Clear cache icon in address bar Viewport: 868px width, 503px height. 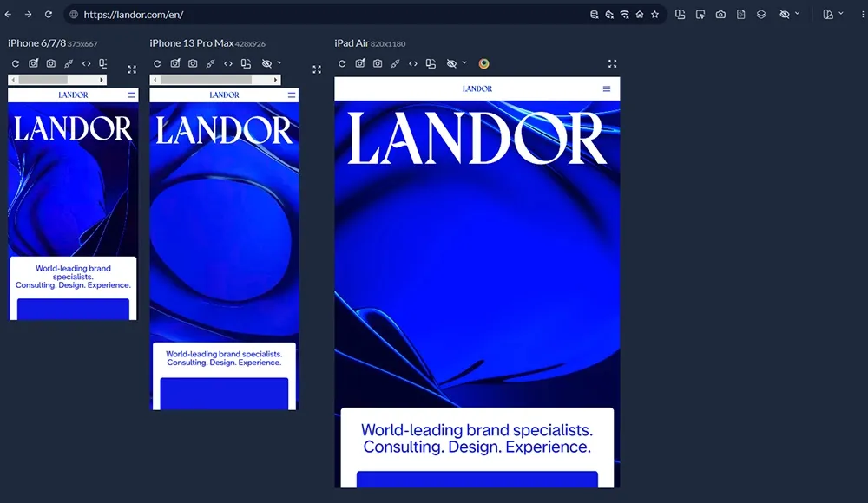tap(609, 15)
